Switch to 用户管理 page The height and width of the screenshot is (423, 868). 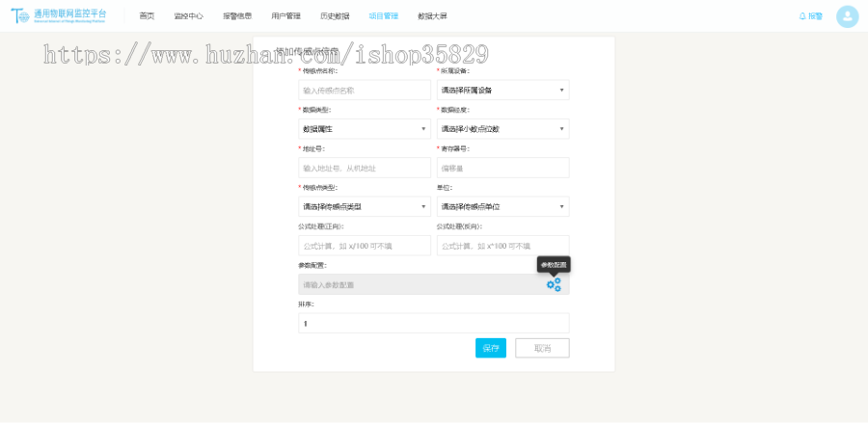[286, 16]
